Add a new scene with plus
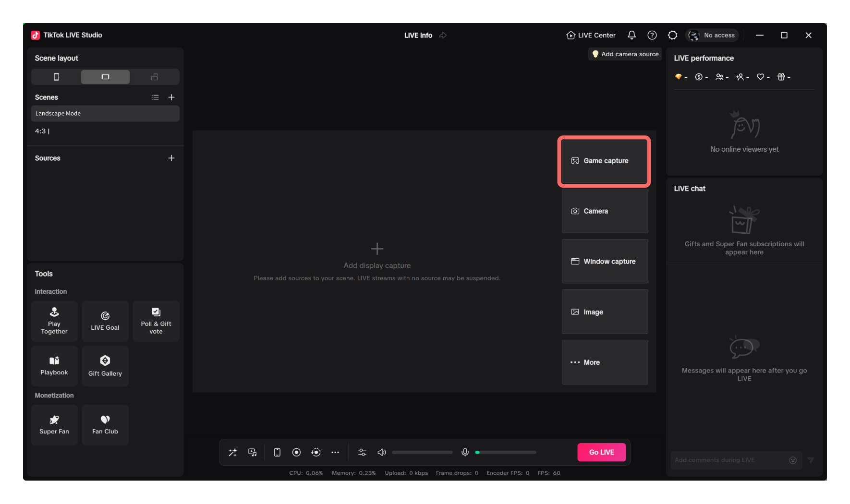850x504 pixels. coord(171,97)
